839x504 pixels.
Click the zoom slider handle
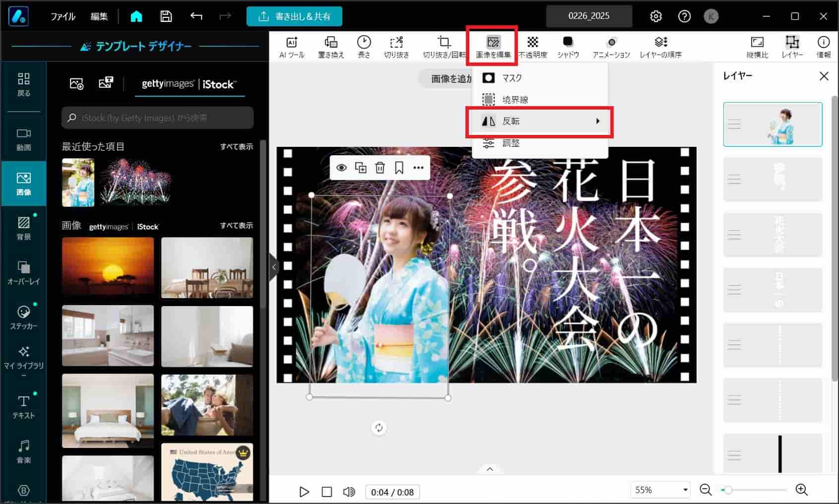(728, 490)
